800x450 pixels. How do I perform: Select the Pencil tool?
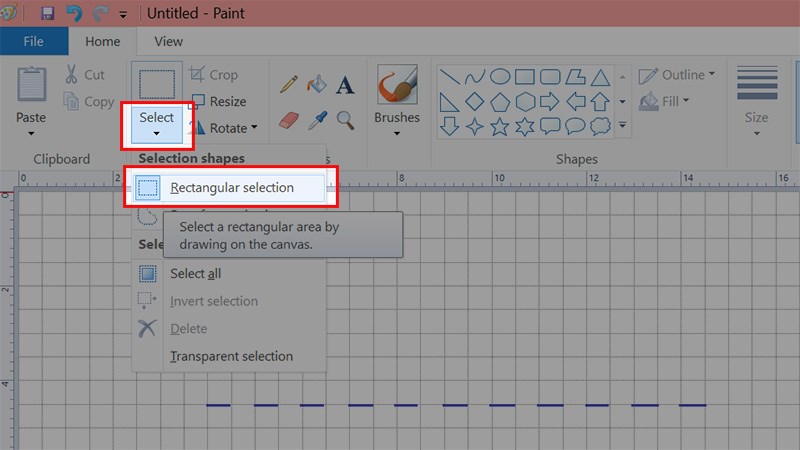click(289, 84)
